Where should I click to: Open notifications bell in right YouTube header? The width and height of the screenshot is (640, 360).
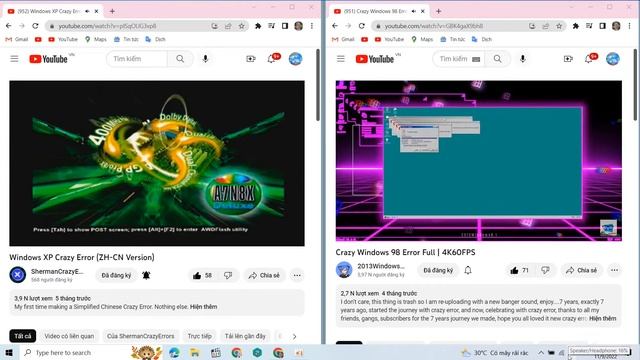point(589,59)
